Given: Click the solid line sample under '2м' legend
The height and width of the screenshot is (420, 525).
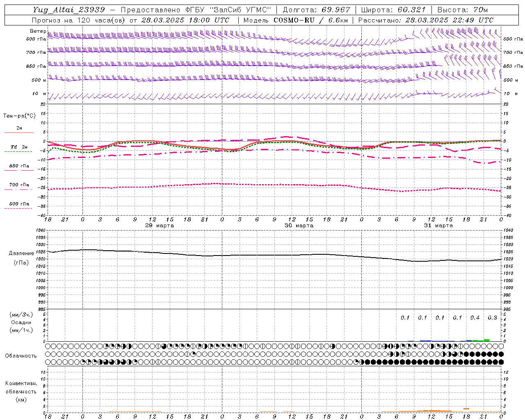Looking at the screenshot, I should point(19,133).
